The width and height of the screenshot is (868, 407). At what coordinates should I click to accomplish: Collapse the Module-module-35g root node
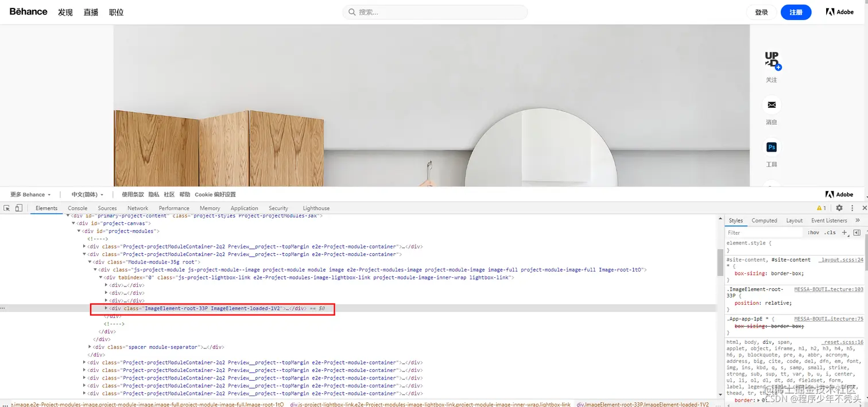click(x=90, y=262)
